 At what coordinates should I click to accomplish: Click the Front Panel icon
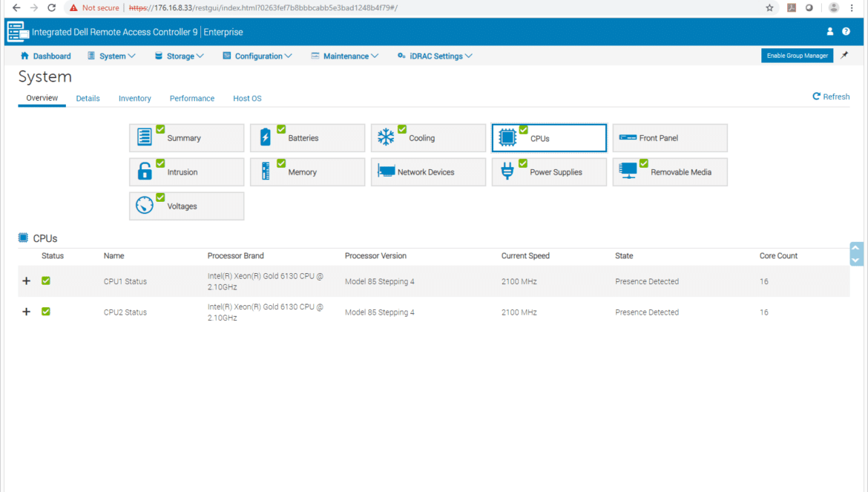pyautogui.click(x=627, y=137)
